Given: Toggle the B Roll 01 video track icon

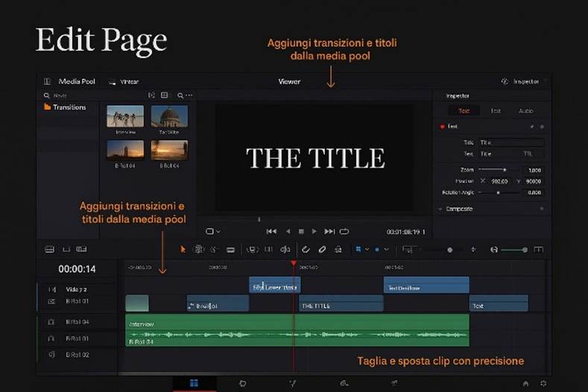Looking at the screenshot, I should tap(51, 302).
